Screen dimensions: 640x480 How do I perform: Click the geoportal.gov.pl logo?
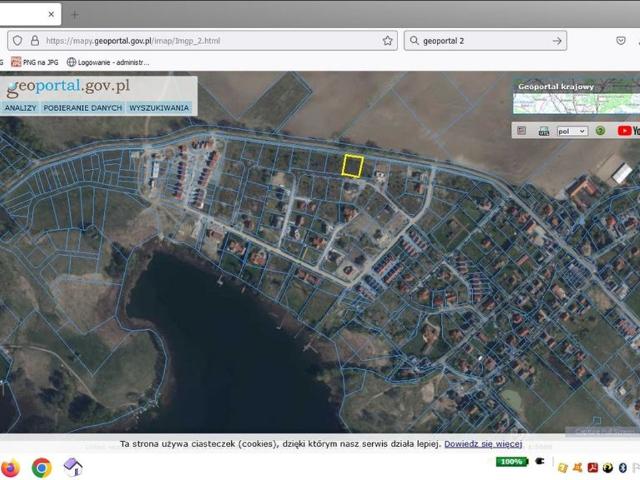coord(67,86)
